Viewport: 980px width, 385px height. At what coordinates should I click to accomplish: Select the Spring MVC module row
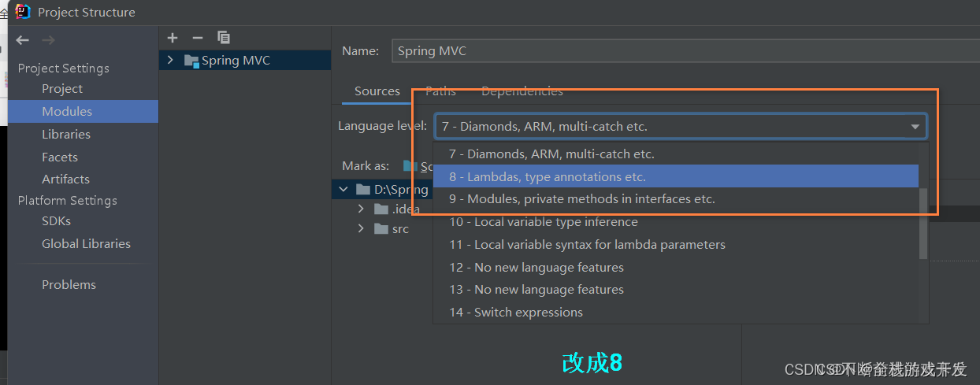[x=245, y=61]
